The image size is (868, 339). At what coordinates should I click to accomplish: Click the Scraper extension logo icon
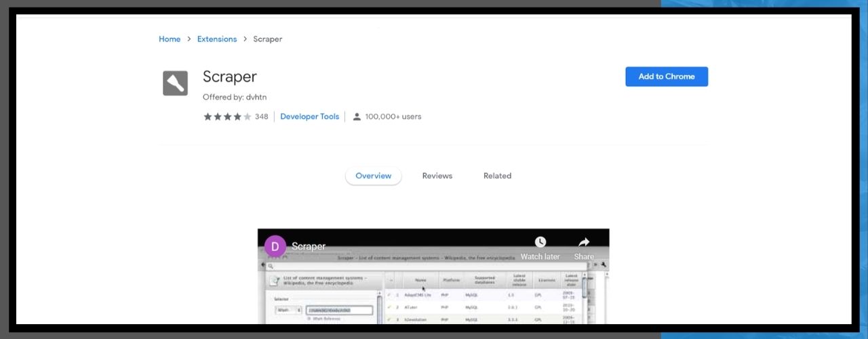point(175,83)
